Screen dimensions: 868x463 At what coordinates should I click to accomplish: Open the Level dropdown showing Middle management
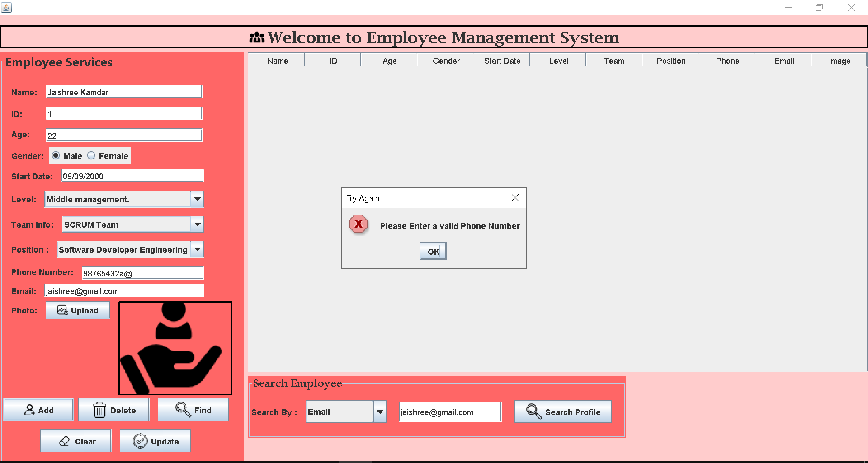(197, 199)
